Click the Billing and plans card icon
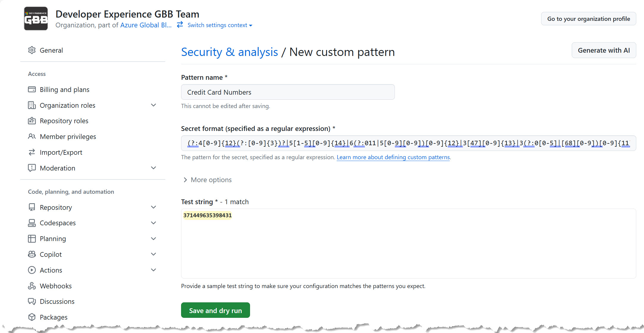 pos(32,89)
